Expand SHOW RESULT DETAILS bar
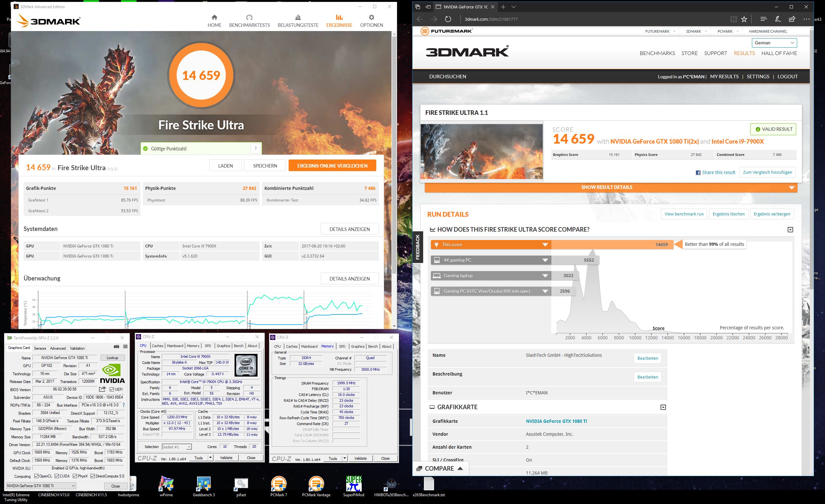 (611, 188)
